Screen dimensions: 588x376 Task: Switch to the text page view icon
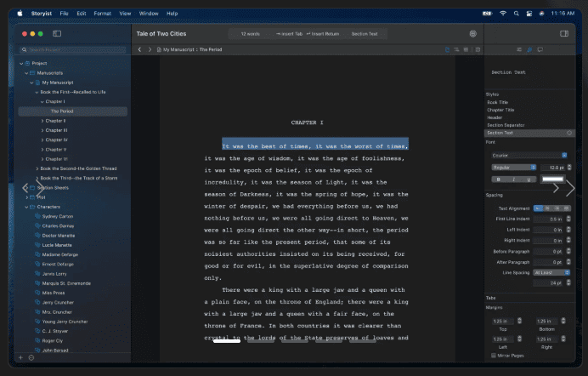[447, 49]
